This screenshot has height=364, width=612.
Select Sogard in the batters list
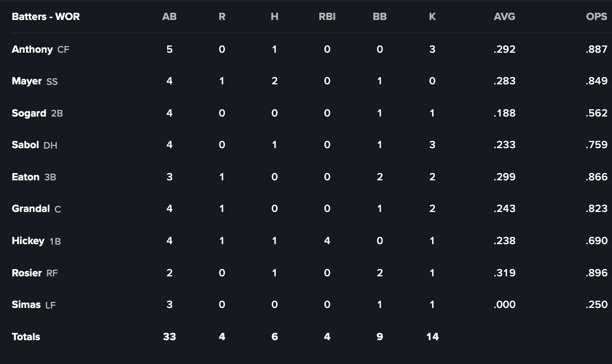[29, 113]
